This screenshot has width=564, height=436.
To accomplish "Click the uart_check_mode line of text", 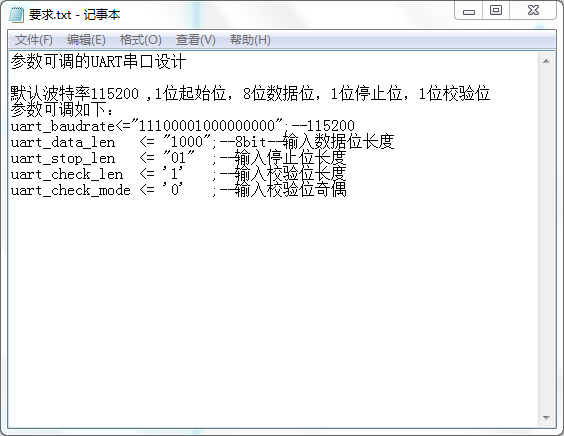I will [178, 190].
